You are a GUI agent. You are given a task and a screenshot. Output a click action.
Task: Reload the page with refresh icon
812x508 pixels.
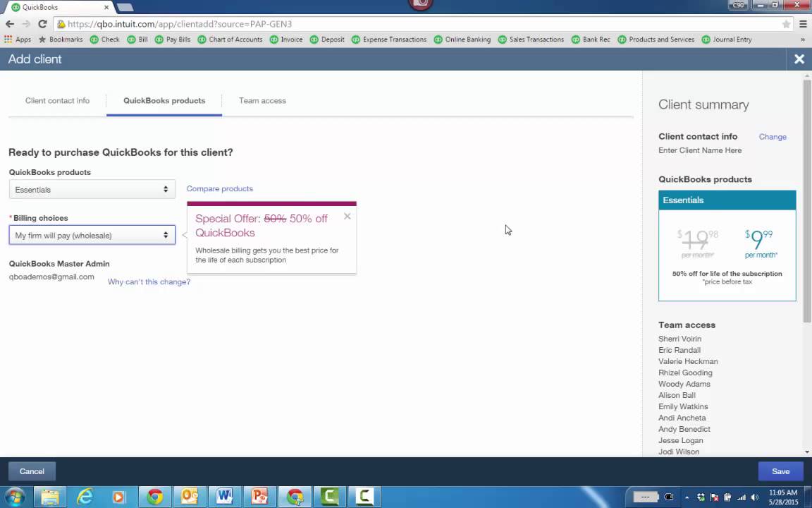coord(42,24)
